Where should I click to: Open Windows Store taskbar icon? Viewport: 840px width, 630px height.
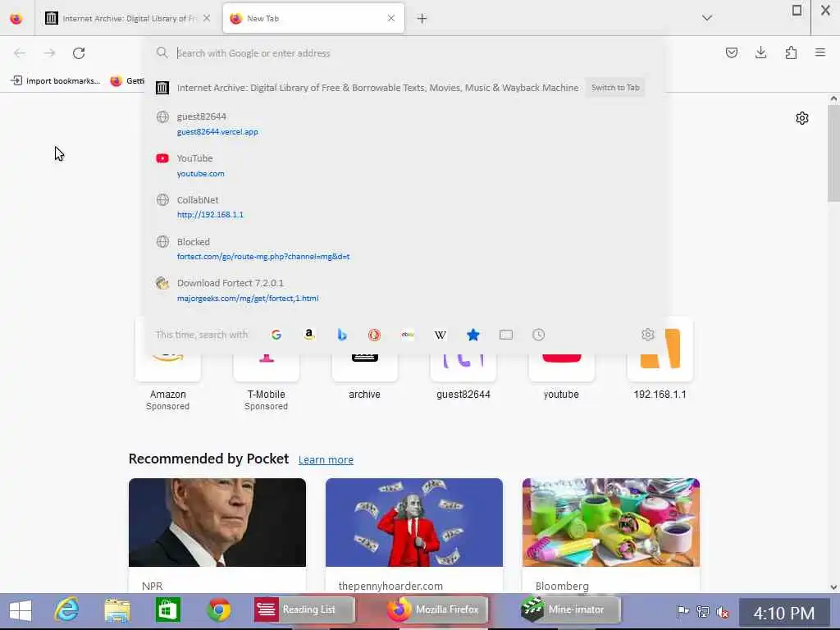[167, 609]
